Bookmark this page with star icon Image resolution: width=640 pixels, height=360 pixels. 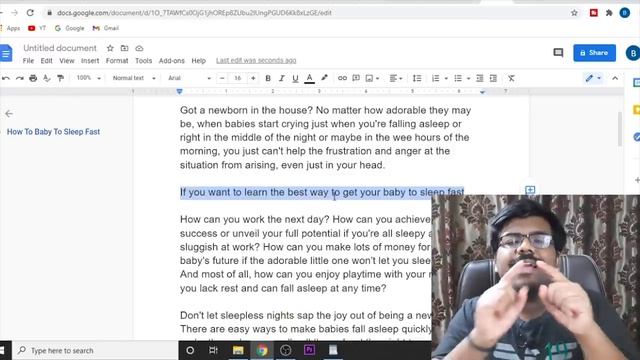coord(574,13)
